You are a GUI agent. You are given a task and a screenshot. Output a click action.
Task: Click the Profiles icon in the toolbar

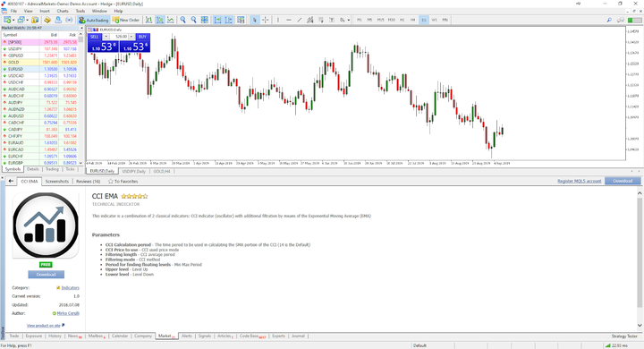click(21, 20)
